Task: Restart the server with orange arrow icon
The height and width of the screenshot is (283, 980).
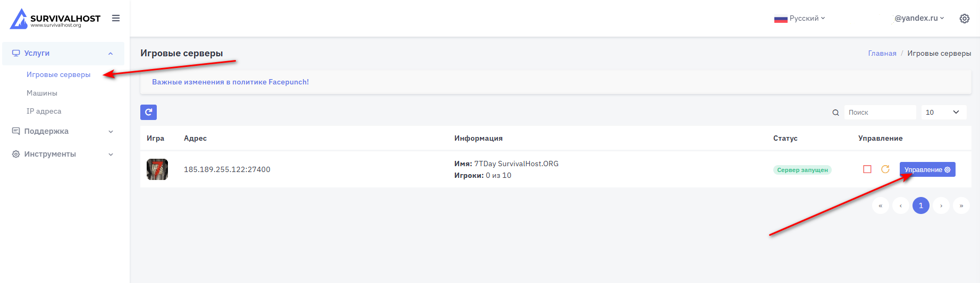Action: point(885,169)
